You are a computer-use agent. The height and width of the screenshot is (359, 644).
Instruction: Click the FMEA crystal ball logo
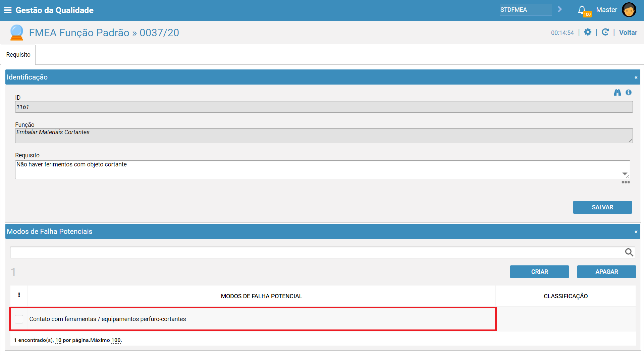tap(16, 33)
